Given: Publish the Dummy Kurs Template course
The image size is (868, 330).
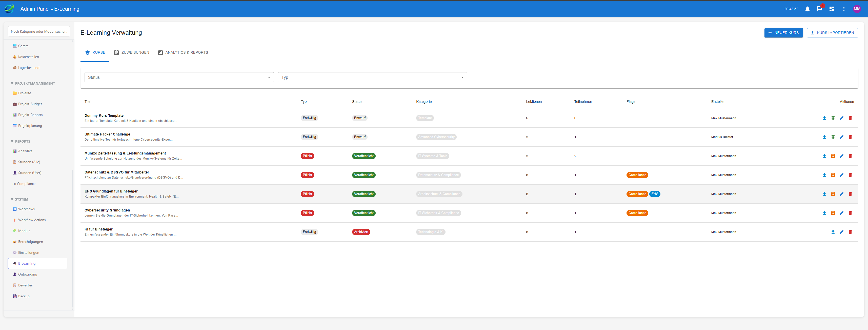Looking at the screenshot, I should point(833,118).
